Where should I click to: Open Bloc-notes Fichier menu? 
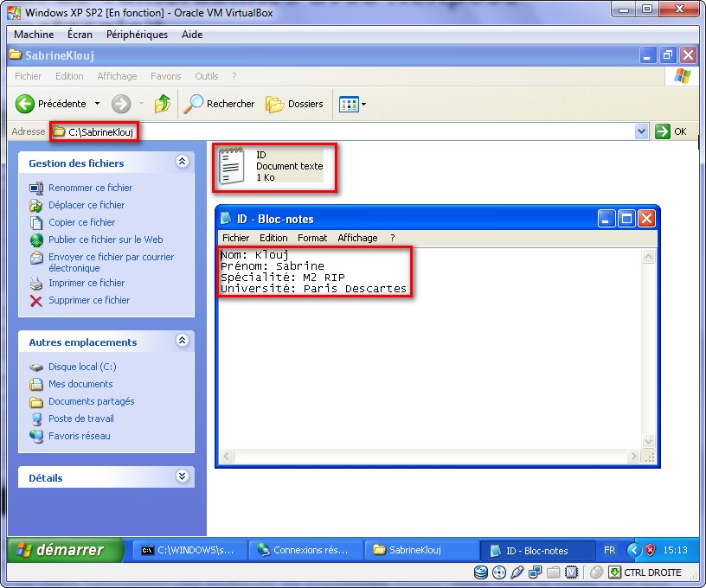235,238
